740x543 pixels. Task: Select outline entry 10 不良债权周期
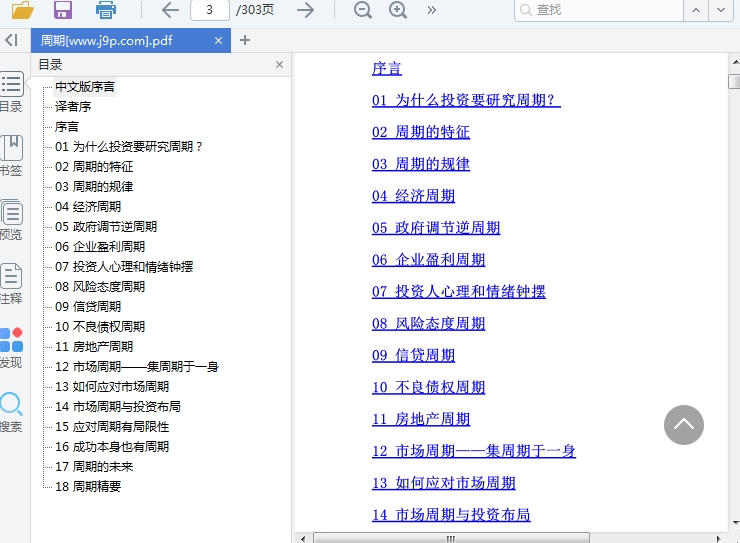pos(100,326)
